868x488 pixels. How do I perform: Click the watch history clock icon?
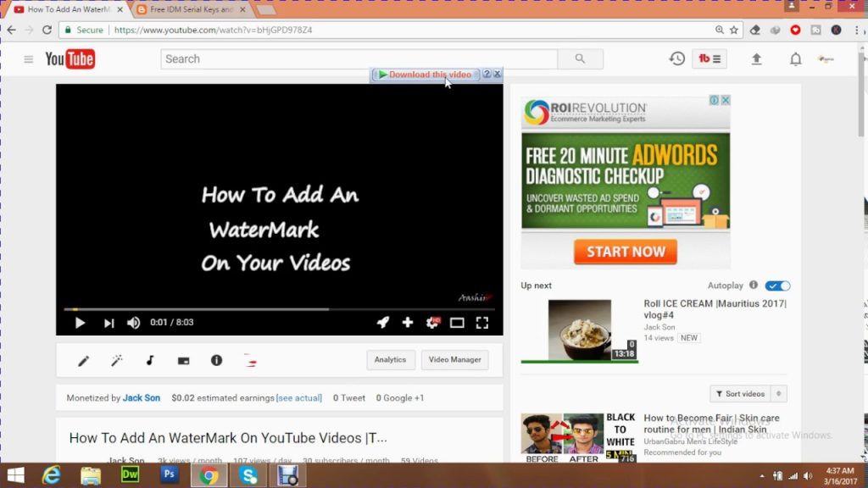[676, 58]
